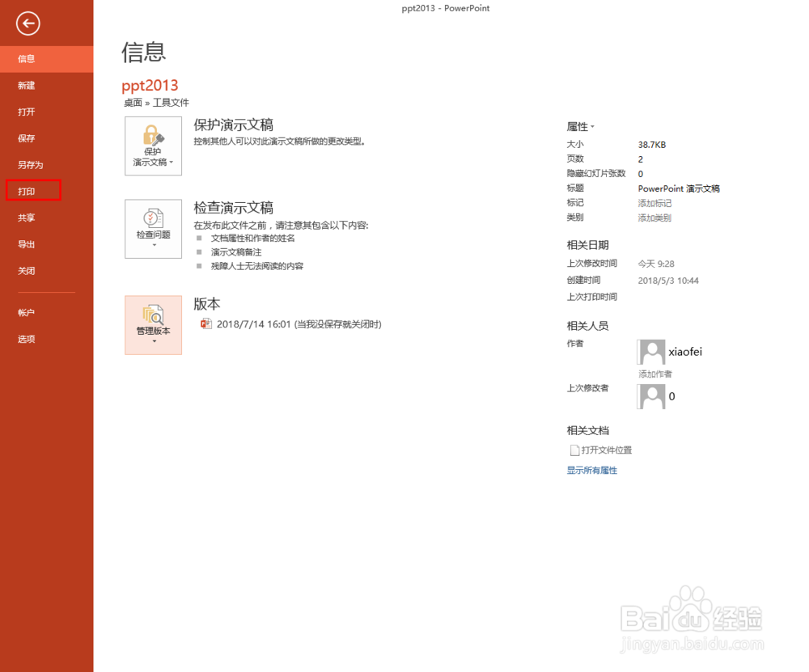The width and height of the screenshot is (809, 672).
Task: Click the 桌面 breadcrumb path segment
Action: pos(133,103)
